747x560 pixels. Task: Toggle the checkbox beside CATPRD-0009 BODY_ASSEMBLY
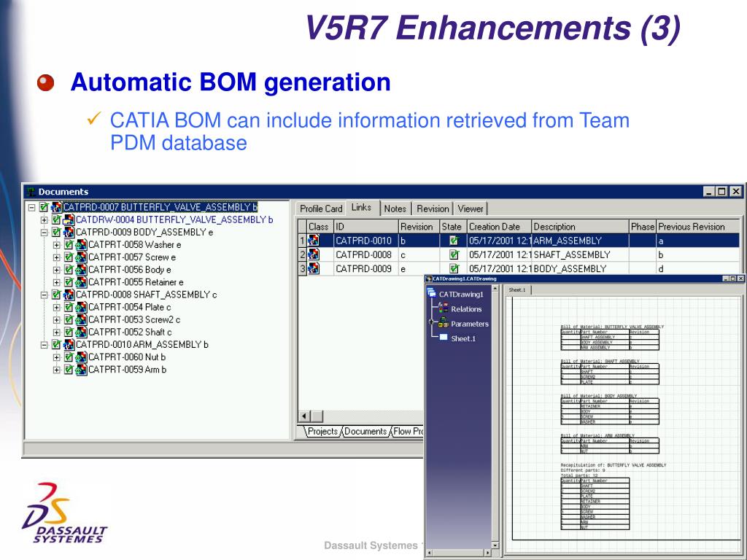point(56,233)
